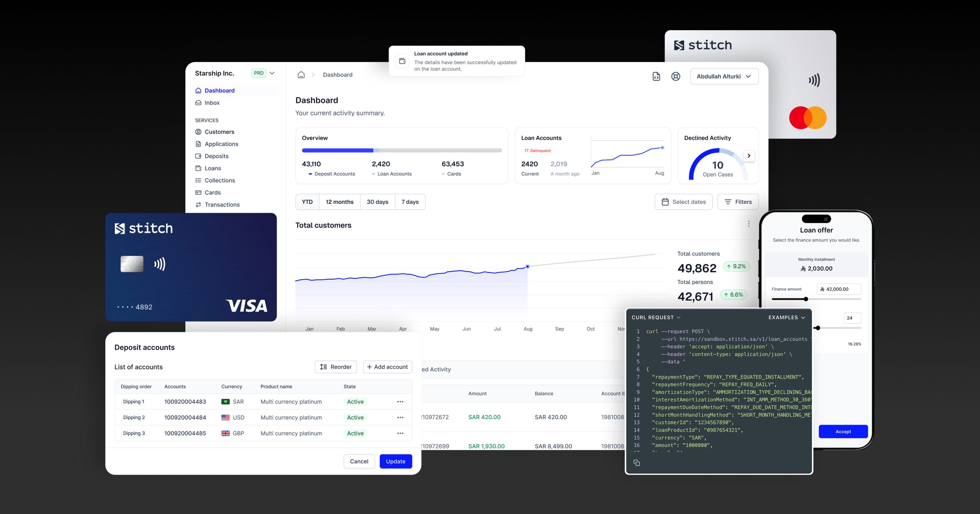Click the wallet icon in notification toast
The image size is (980, 514).
402,61
